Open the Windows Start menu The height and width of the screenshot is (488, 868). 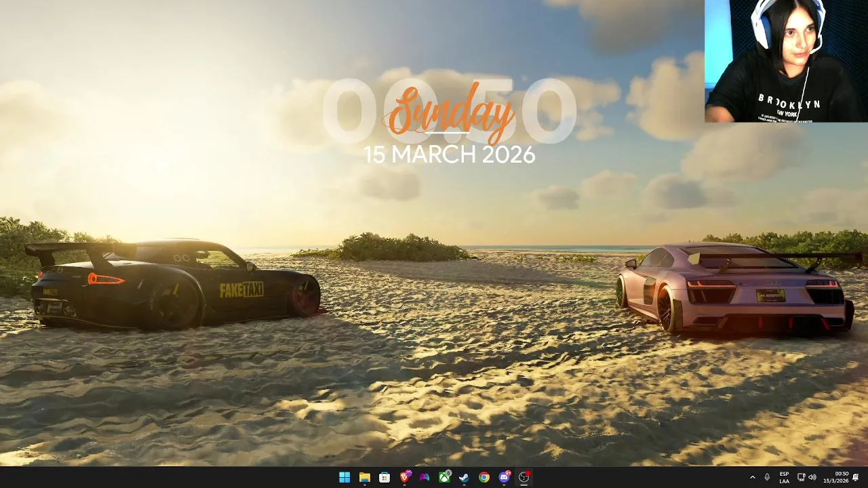click(344, 477)
